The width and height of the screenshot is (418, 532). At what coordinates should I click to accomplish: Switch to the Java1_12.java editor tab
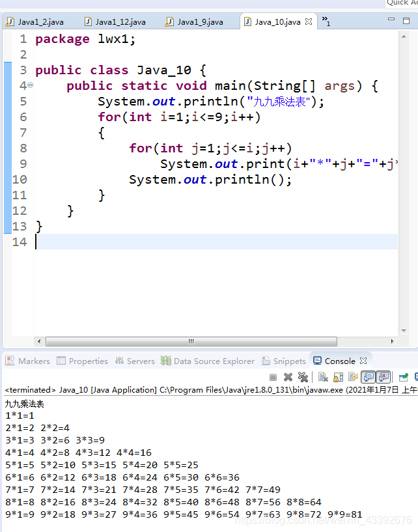[115, 22]
